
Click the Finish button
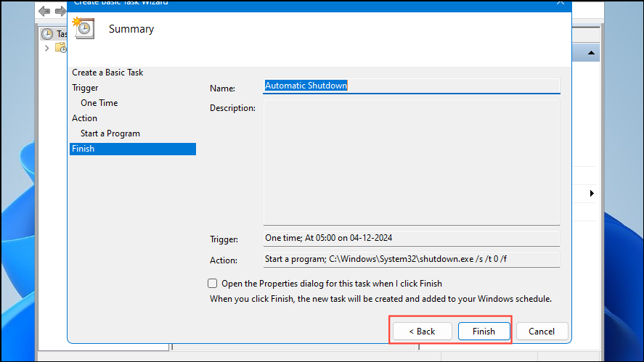(484, 331)
